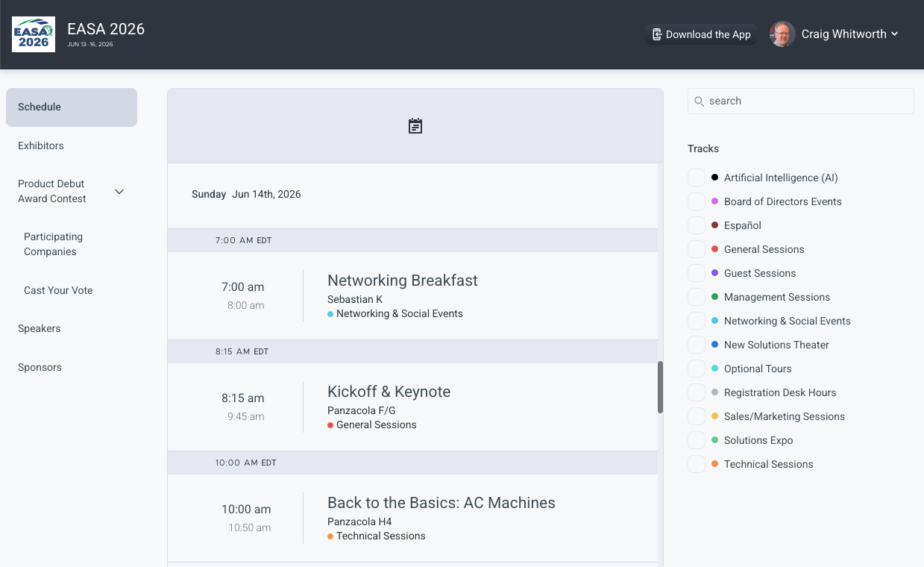924x567 pixels.
Task: Focus the search input field
Action: [801, 101]
